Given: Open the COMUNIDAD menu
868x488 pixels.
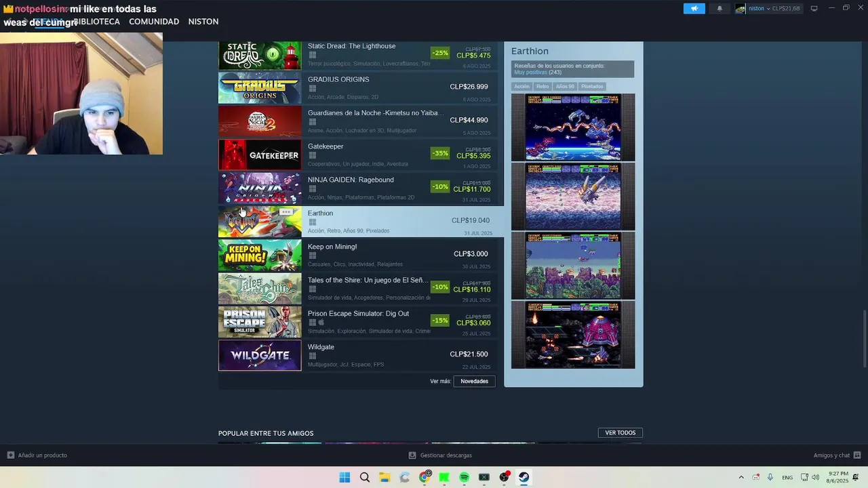Looking at the screenshot, I should tap(154, 22).
